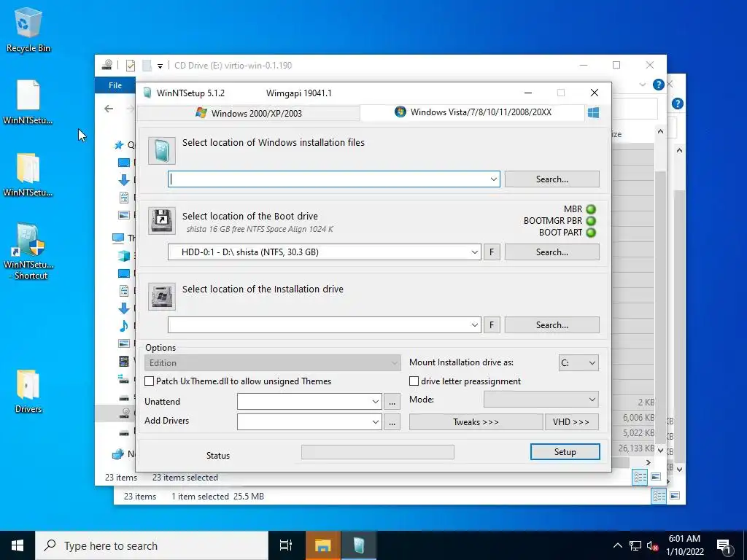Click the WinNTSetup taskbar icon
Image resolution: width=747 pixels, height=560 pixels.
coord(358,545)
